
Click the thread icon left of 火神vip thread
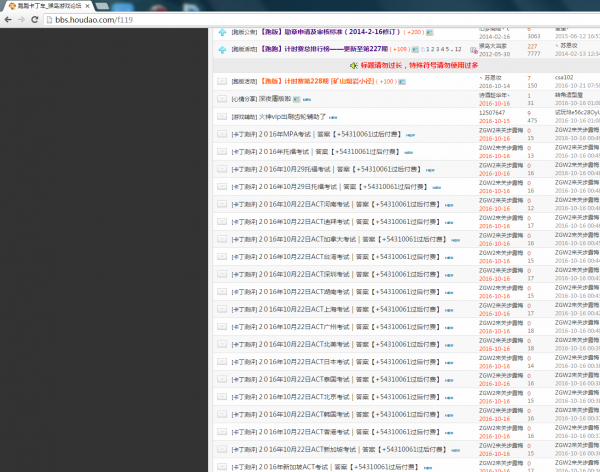(x=222, y=116)
